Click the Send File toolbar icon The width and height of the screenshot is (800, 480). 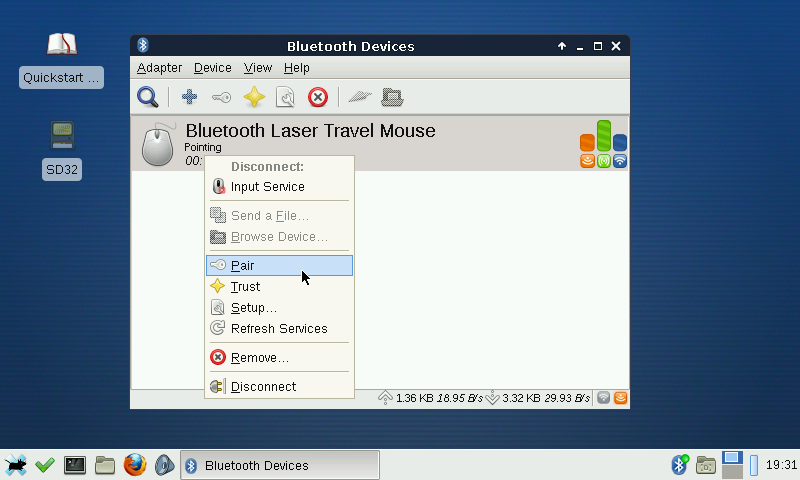pyautogui.click(x=360, y=97)
